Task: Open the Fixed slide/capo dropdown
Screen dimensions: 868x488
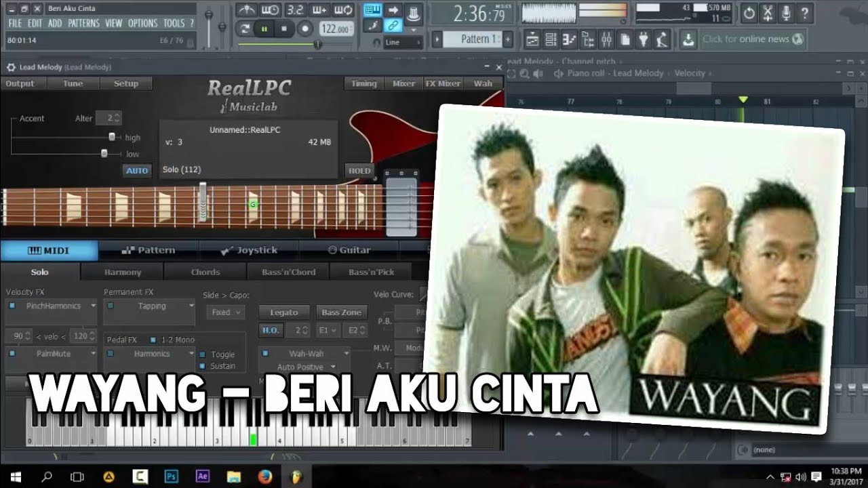Action: coord(226,312)
